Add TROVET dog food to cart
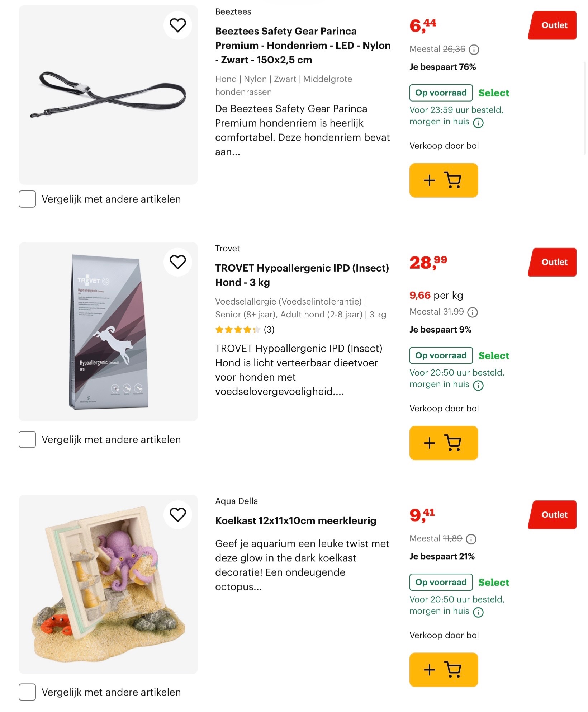 click(x=444, y=443)
